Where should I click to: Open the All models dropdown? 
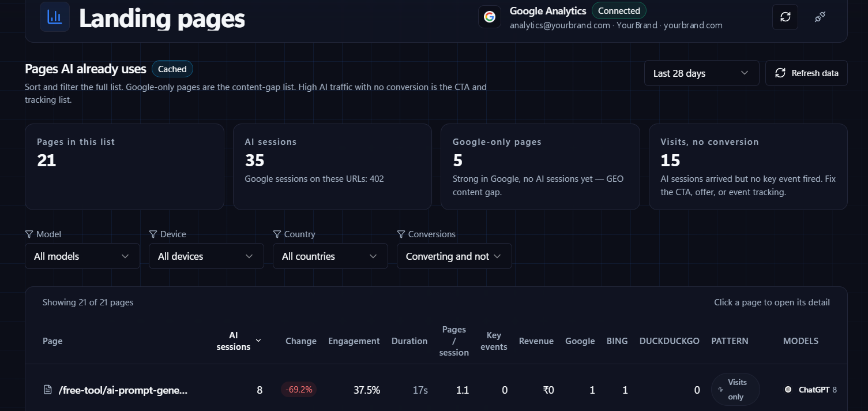[82, 256]
